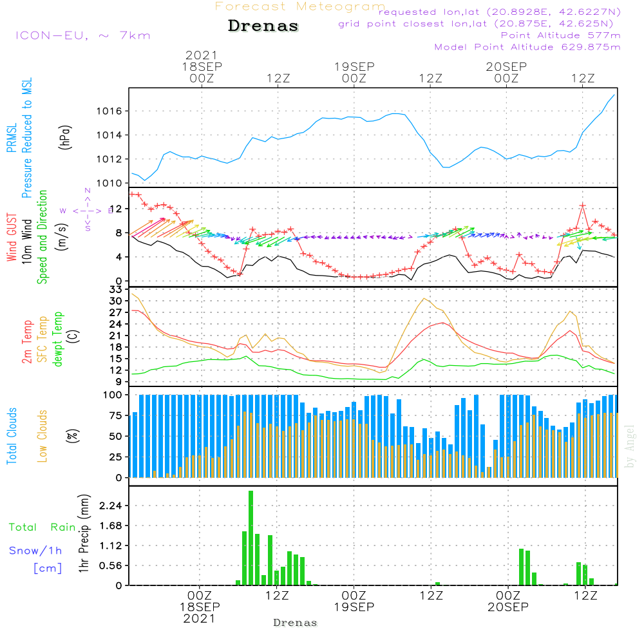
Task: Click the 100 percent cloud axis value
Action: point(113,395)
